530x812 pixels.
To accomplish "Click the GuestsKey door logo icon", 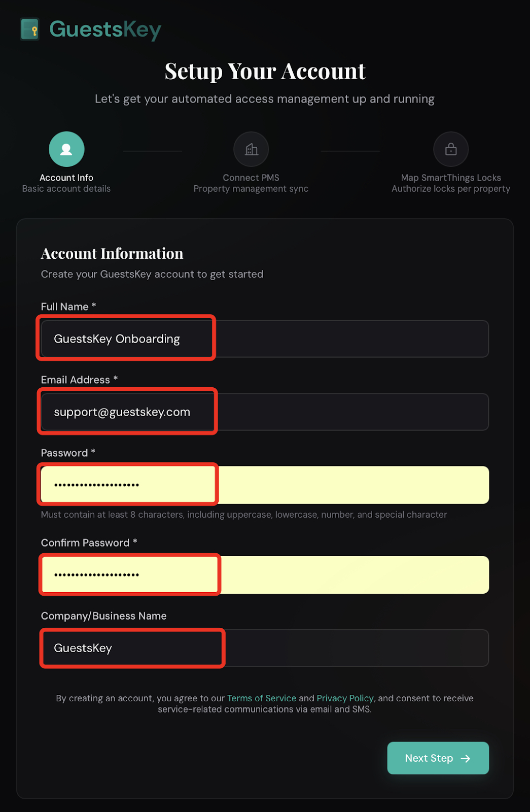I will (x=30, y=29).
